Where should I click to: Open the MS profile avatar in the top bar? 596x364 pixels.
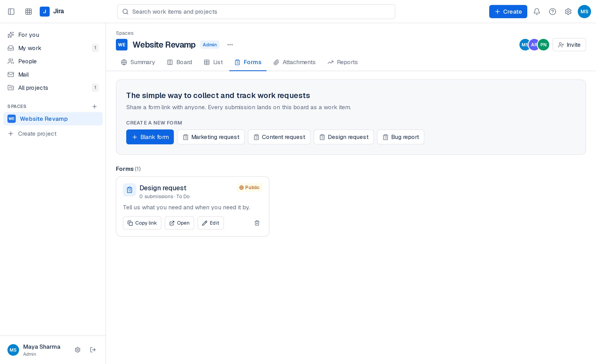[584, 12]
